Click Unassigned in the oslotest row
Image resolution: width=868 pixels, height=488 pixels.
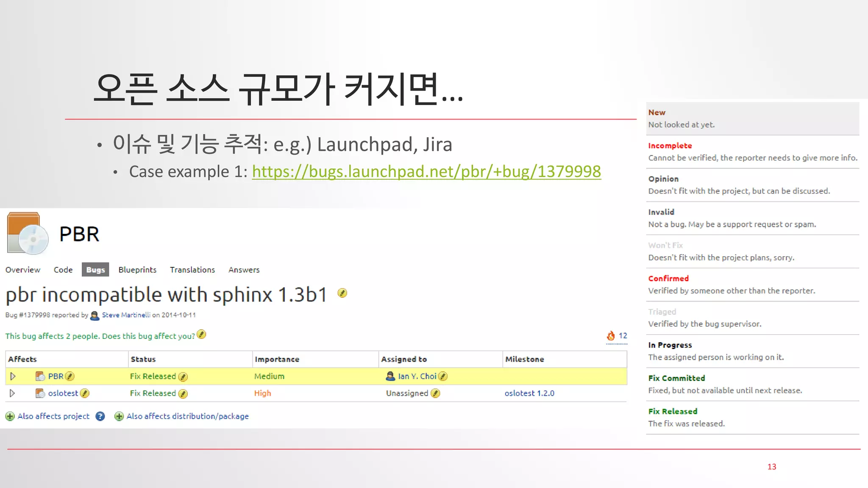(407, 393)
